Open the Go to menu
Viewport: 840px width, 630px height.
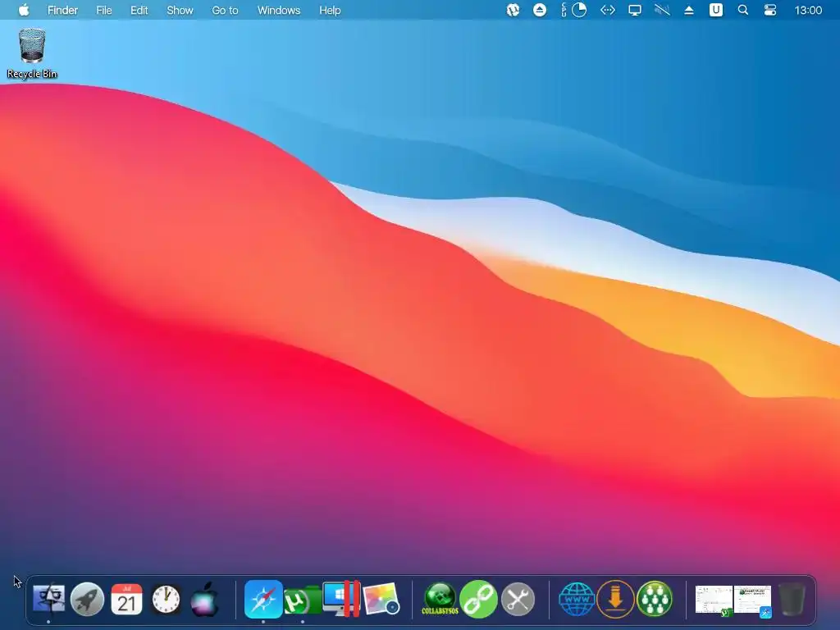225,10
